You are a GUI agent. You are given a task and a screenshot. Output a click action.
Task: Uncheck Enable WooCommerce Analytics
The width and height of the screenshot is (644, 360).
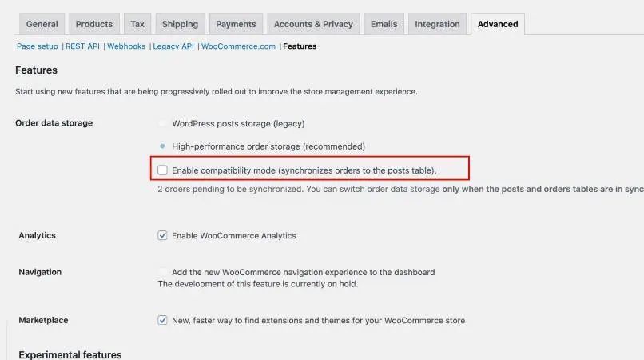click(163, 235)
